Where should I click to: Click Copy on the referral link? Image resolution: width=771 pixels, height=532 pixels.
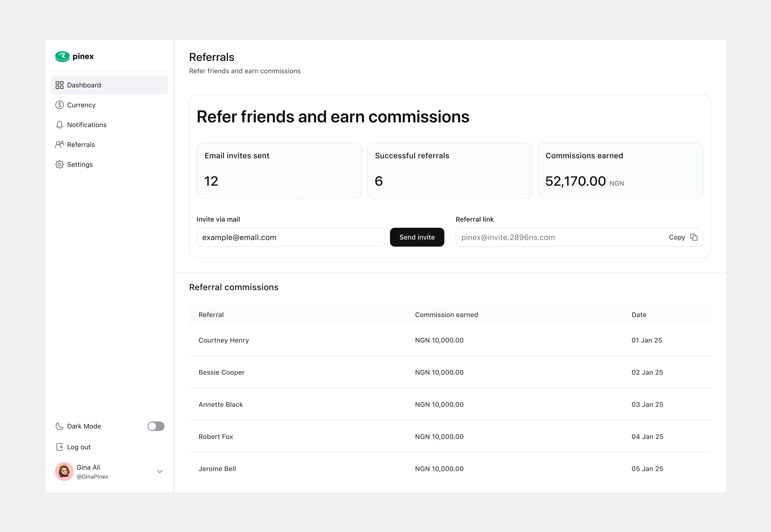(x=677, y=237)
